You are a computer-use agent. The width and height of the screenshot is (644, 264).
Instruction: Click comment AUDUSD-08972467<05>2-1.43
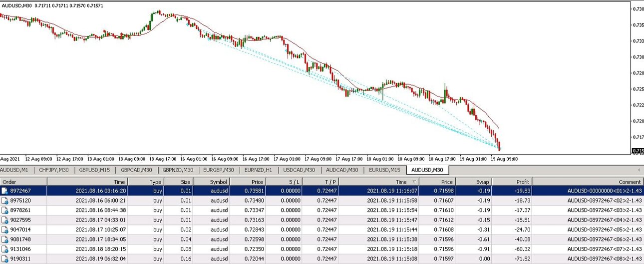click(604, 229)
